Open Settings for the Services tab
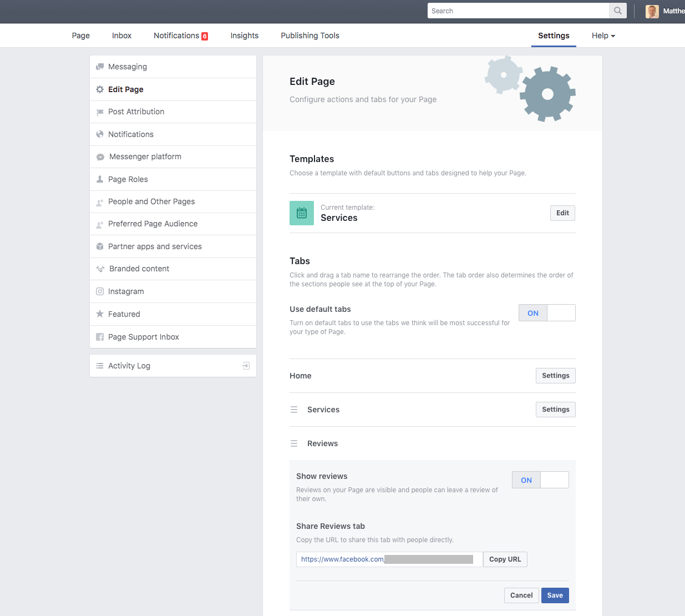685x616 pixels. tap(556, 410)
